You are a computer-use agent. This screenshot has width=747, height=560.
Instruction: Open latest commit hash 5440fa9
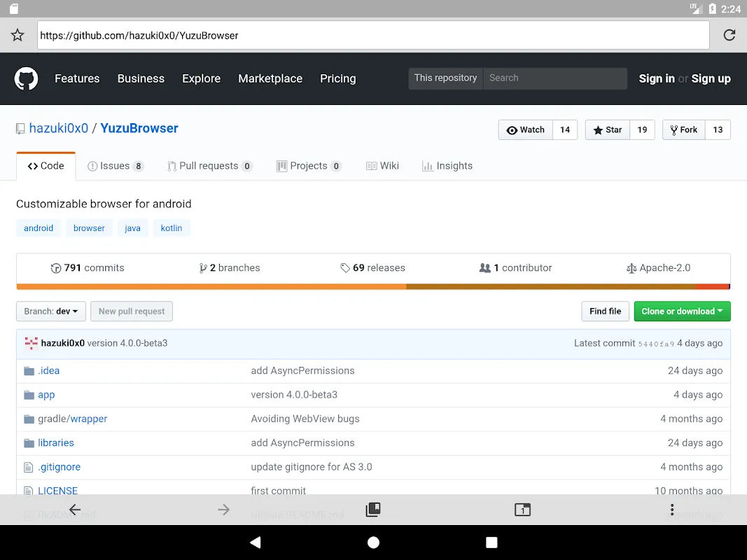click(656, 344)
